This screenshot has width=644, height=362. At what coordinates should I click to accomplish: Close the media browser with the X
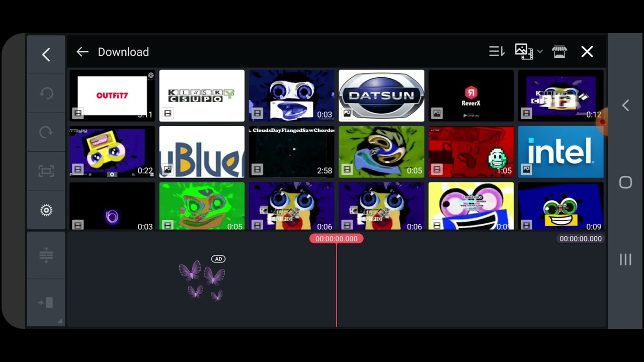point(587,52)
